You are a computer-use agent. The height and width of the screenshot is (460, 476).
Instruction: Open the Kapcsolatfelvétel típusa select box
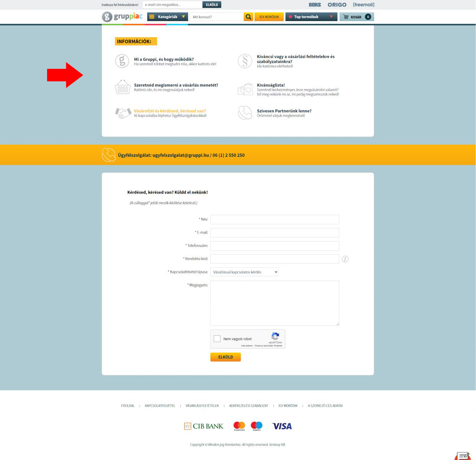tap(244, 272)
